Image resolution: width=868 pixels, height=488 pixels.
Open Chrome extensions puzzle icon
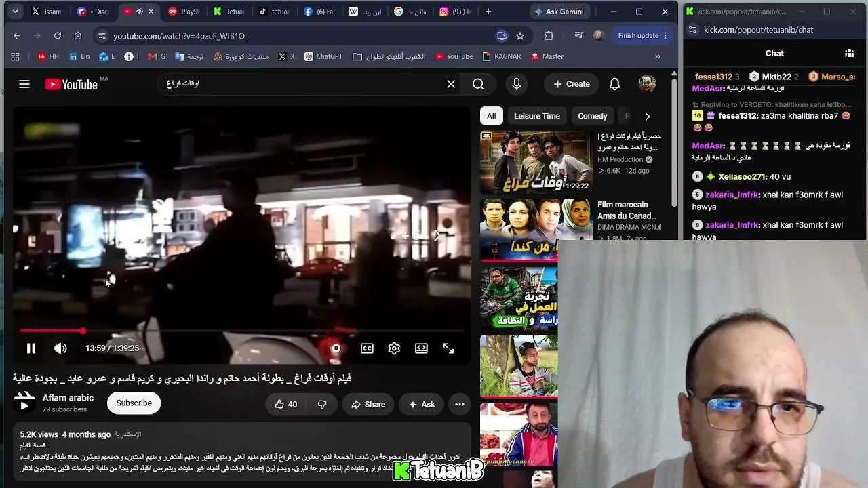pos(549,36)
